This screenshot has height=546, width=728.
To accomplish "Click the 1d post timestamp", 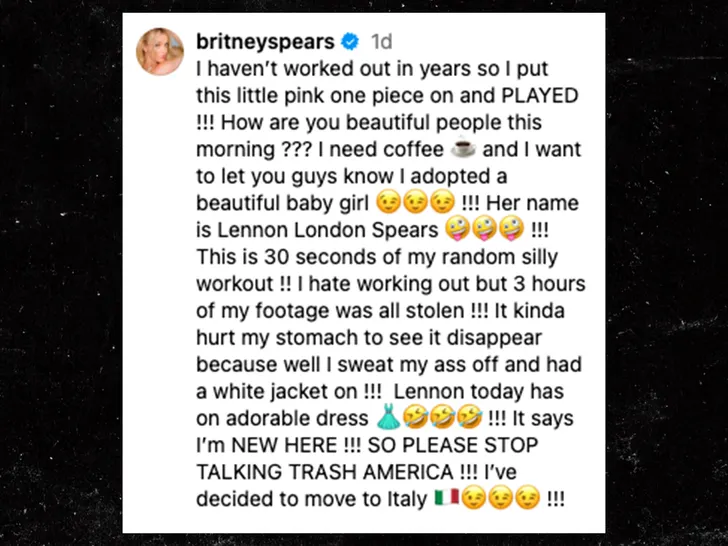I will coord(382,42).
